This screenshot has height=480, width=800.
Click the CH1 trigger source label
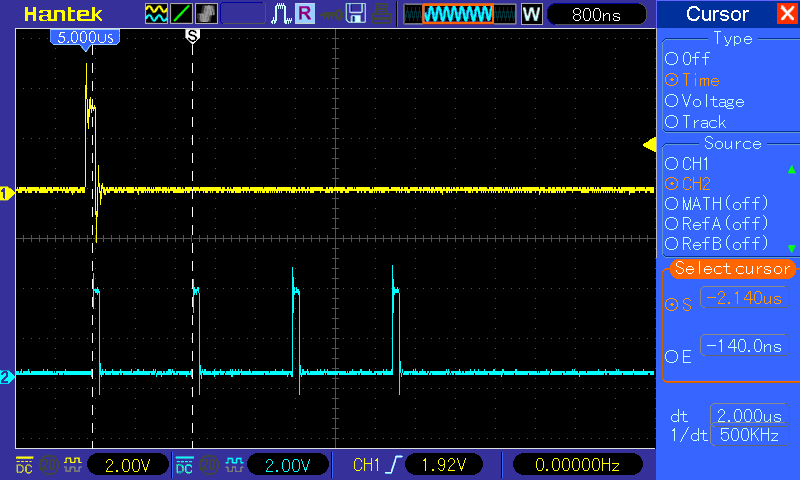pyautogui.click(x=366, y=465)
